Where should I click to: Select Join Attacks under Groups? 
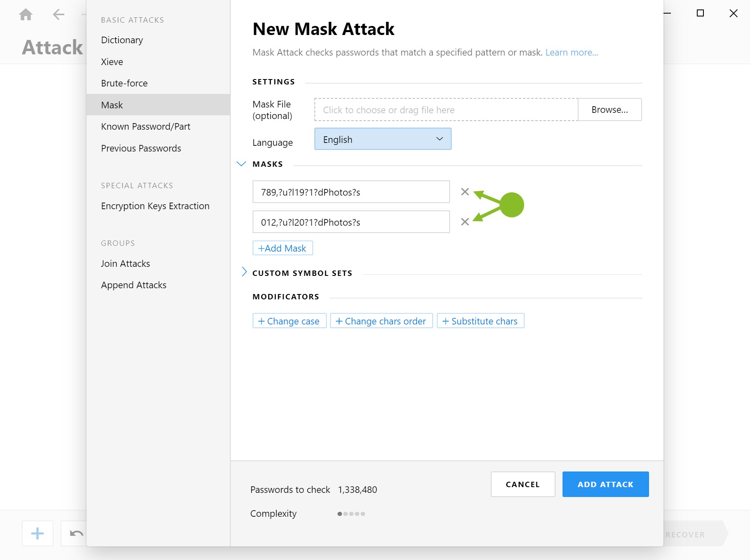point(125,263)
